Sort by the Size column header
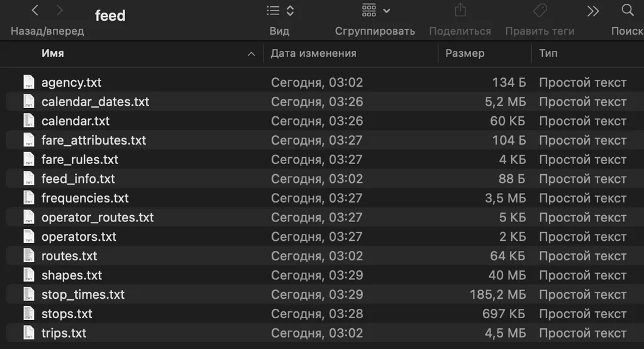 (x=465, y=53)
